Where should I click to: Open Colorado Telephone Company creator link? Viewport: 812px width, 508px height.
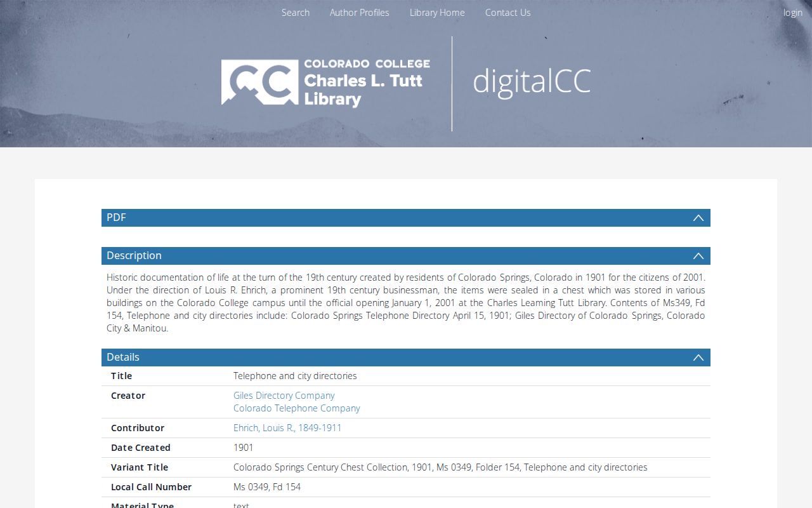click(297, 408)
